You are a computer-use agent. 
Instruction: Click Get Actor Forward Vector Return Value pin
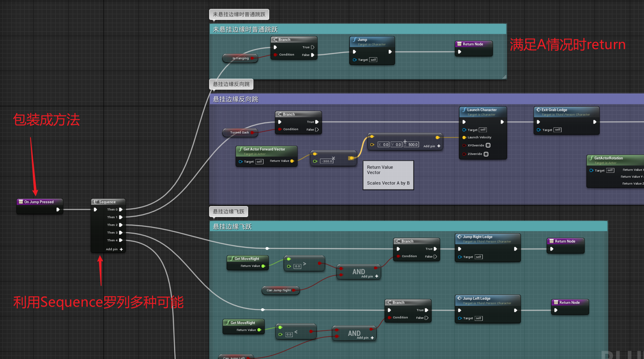click(292, 161)
